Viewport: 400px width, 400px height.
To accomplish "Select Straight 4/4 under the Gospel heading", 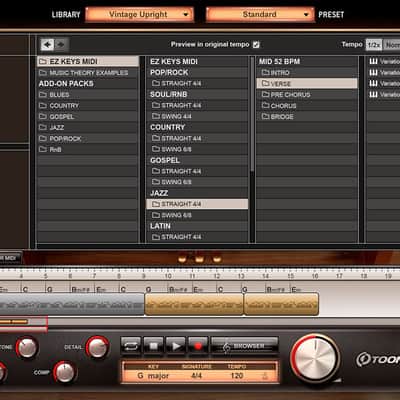I will coord(197,171).
